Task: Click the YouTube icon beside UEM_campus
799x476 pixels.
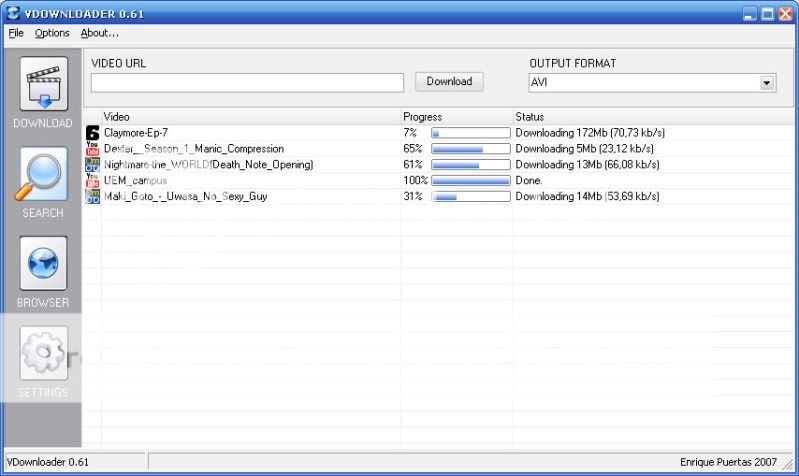Action: 93,180
